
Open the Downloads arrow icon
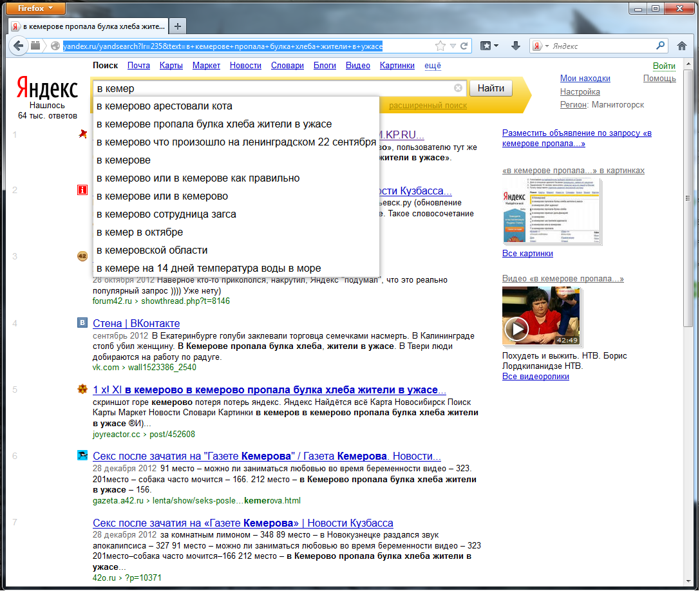[x=516, y=46]
